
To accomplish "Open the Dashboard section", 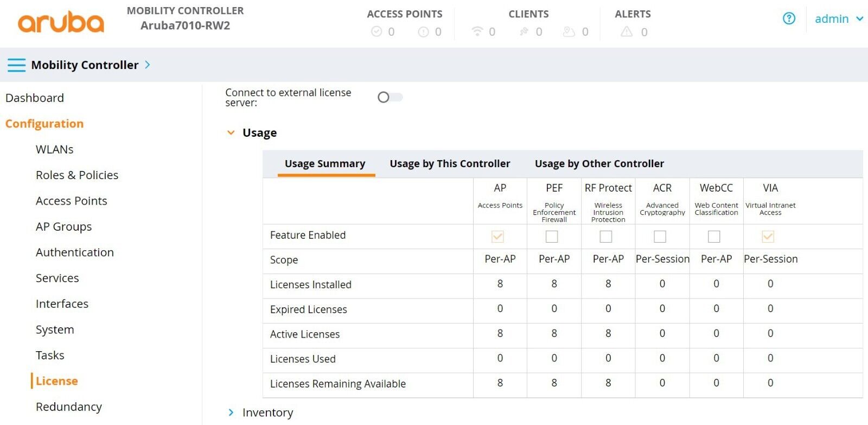I will pyautogui.click(x=35, y=98).
